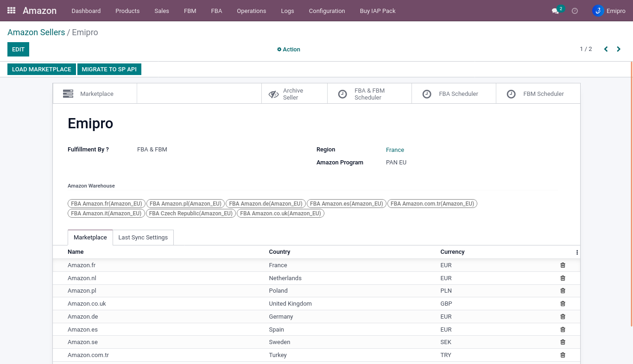Click the United Kingdom country cell
The width and height of the screenshot is (633, 364).
tap(290, 304)
